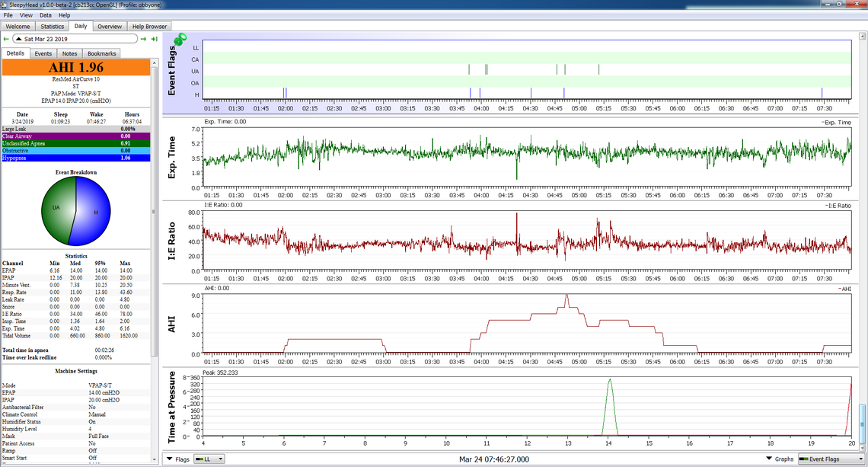This screenshot has height=467, width=868.
Task: Click the Event Flags graph title
Action: point(171,70)
